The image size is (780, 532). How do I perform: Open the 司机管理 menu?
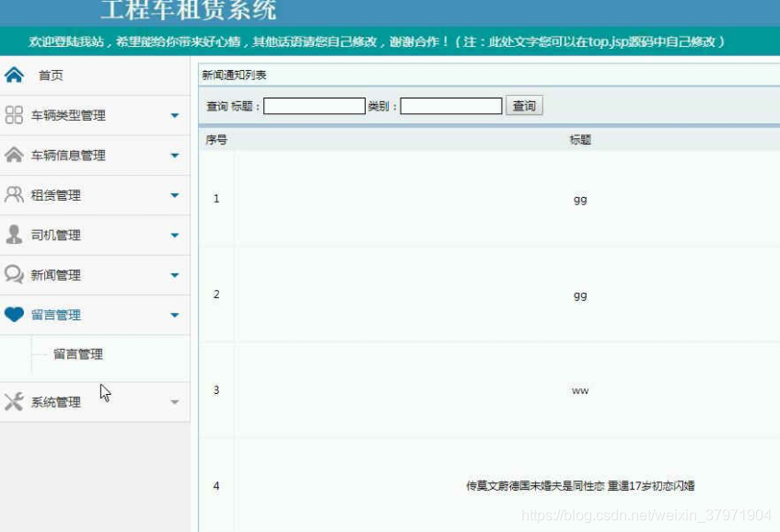[x=55, y=235]
